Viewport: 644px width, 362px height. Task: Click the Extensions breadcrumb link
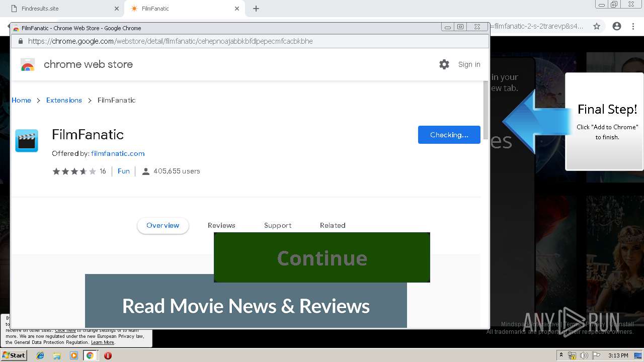point(64,101)
